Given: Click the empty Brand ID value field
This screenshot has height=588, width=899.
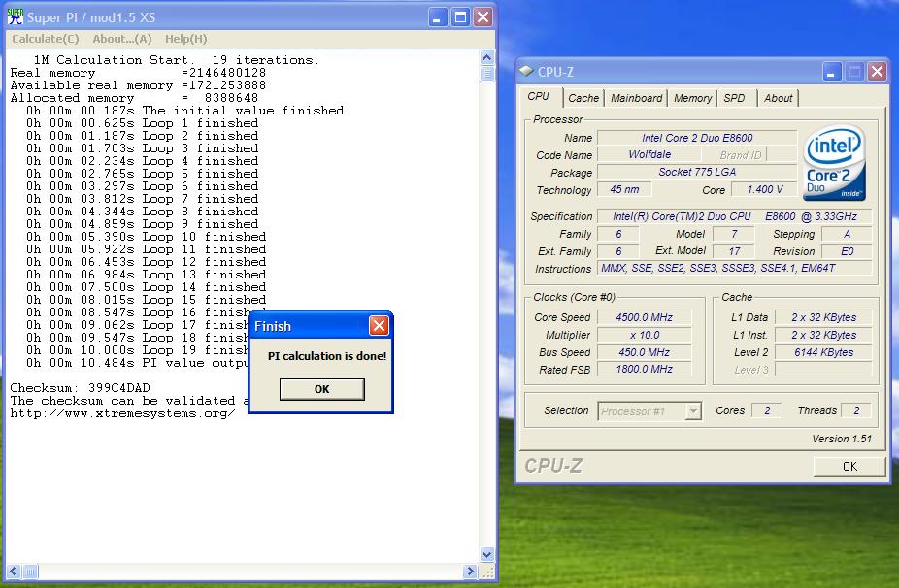Looking at the screenshot, I should pos(782,154).
